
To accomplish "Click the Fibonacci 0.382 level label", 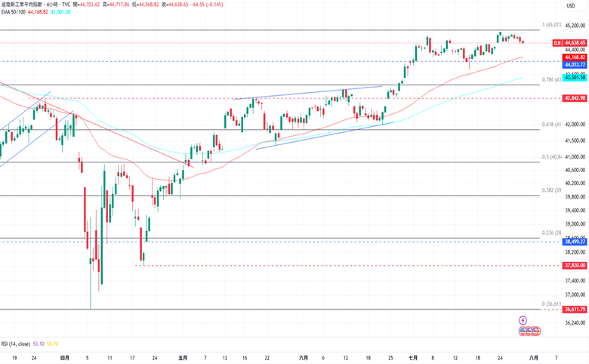I will click(x=551, y=190).
